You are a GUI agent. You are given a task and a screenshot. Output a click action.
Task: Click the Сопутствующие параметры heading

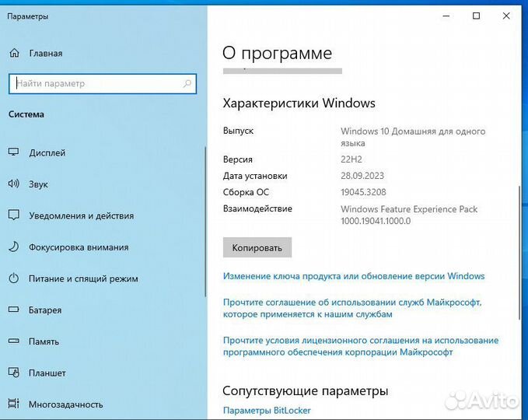point(305,390)
